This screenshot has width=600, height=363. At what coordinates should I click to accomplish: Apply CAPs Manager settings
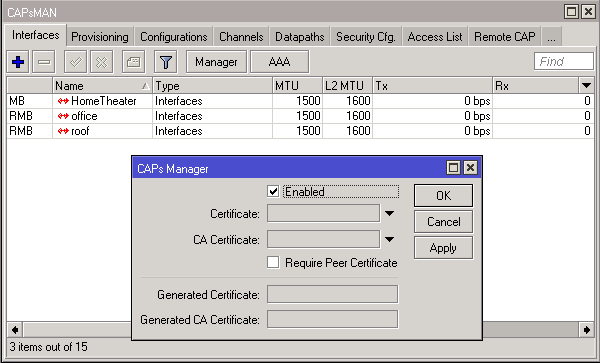coord(443,248)
